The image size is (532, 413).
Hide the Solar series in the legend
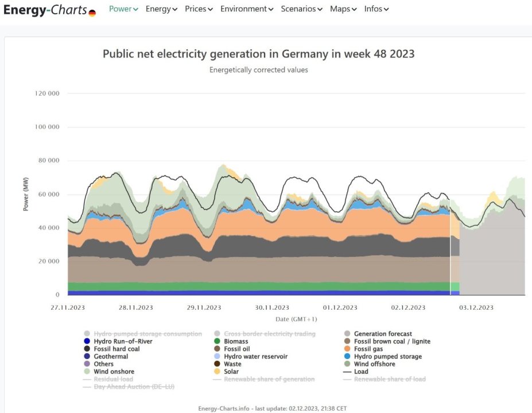tap(231, 372)
